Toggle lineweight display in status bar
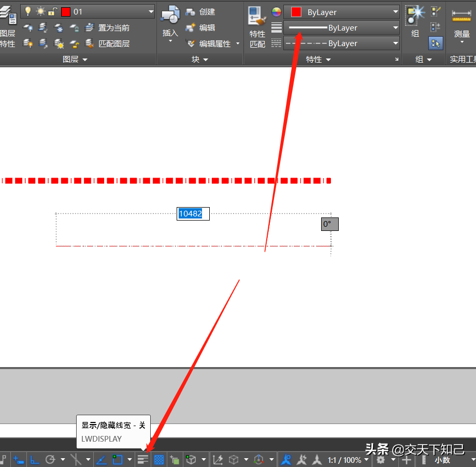Screen dimensions: 476x467 point(143,459)
